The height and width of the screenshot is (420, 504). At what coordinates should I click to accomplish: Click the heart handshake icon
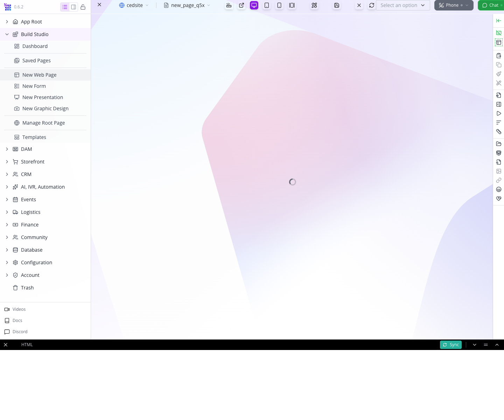coord(499,198)
